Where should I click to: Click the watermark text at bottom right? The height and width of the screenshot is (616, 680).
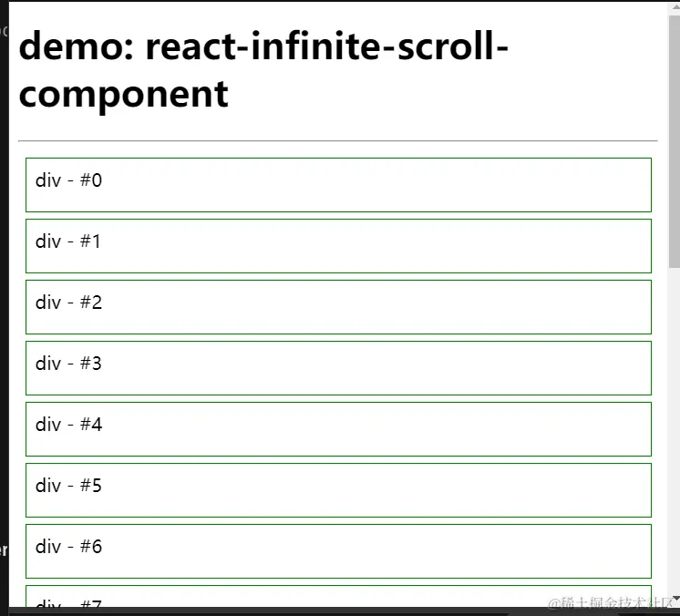pos(610,602)
